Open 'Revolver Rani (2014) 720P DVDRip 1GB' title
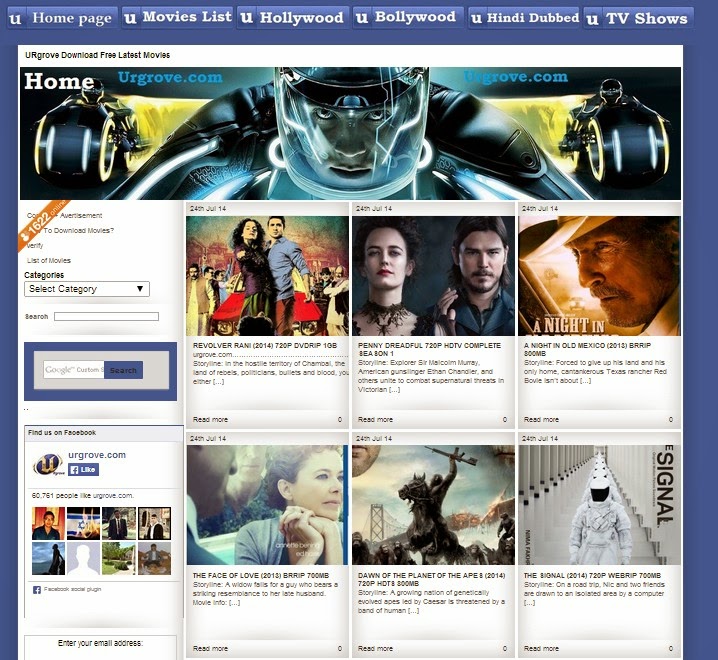This screenshot has height=660, width=718. pyautogui.click(x=265, y=345)
